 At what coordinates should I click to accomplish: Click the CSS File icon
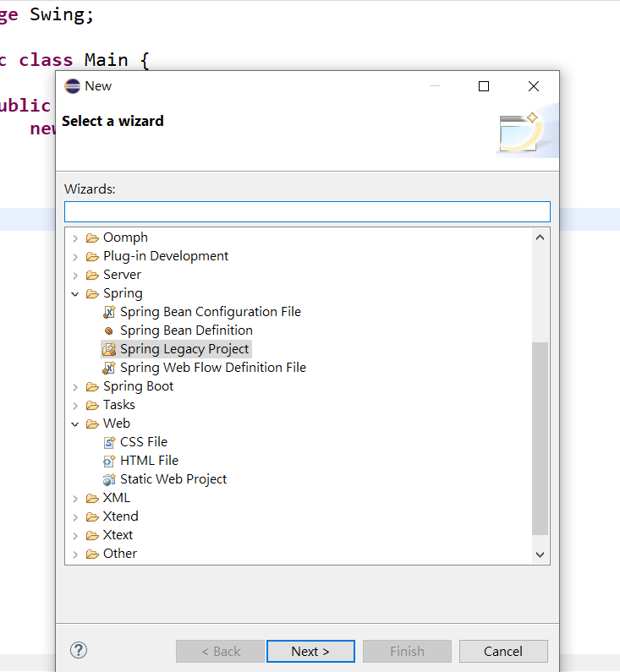[109, 442]
